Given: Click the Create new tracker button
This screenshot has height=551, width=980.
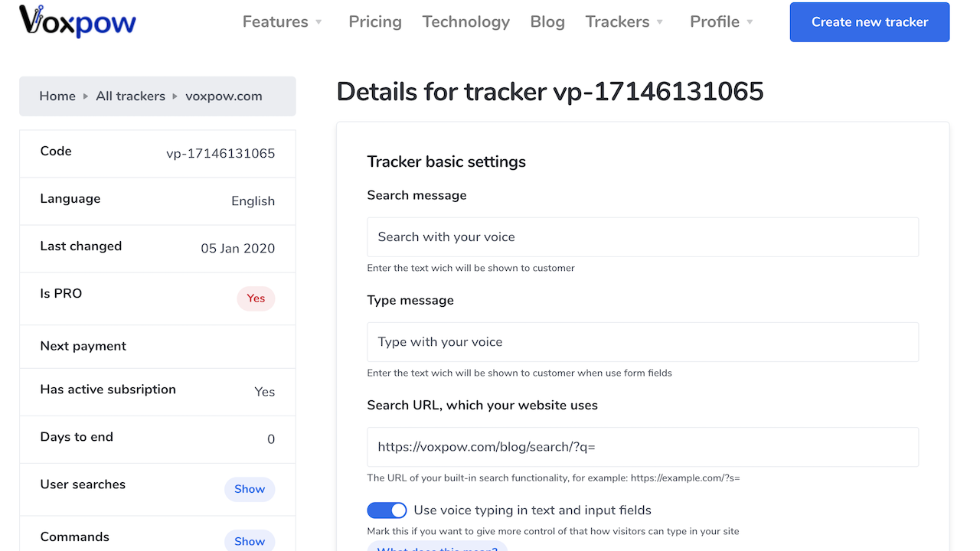Looking at the screenshot, I should click(x=870, y=22).
